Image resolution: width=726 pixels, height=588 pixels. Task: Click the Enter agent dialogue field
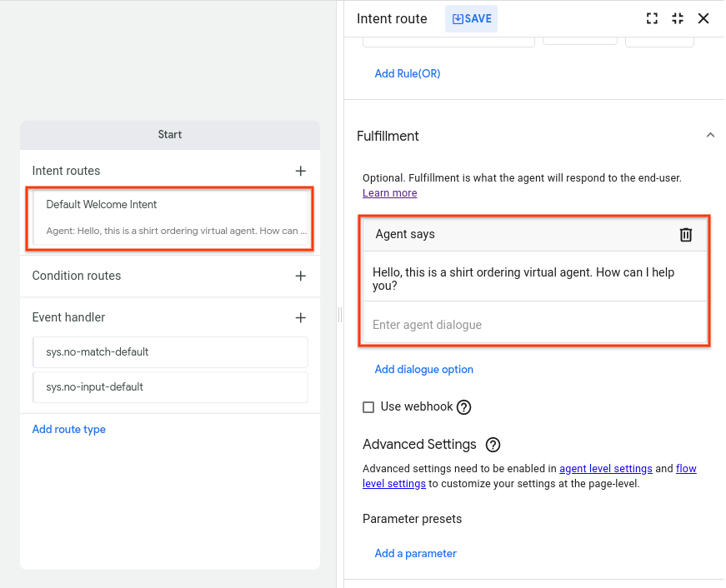tap(533, 325)
